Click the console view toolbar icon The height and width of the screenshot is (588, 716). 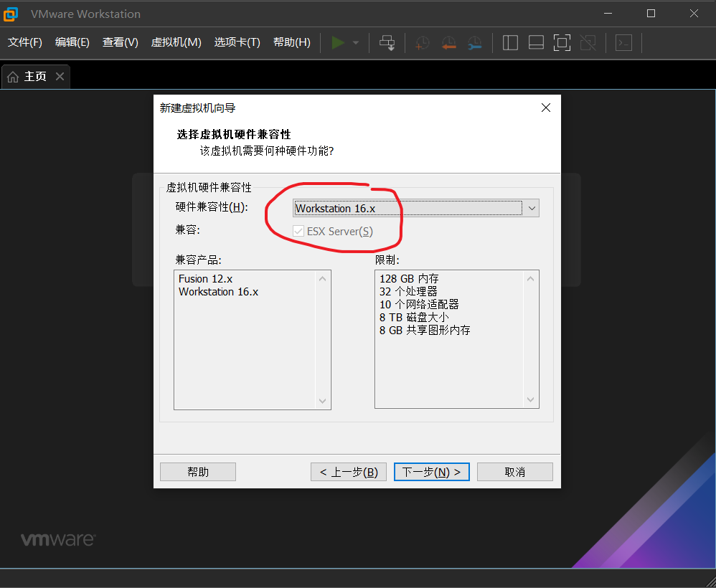tap(623, 43)
